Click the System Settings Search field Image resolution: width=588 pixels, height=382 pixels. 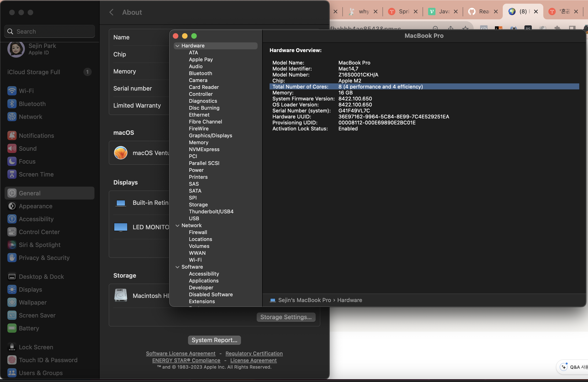[x=49, y=31]
